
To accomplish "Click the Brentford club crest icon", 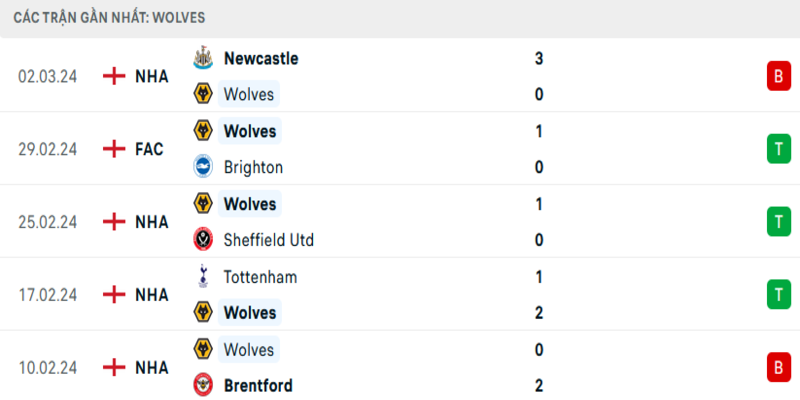I will point(203,385).
